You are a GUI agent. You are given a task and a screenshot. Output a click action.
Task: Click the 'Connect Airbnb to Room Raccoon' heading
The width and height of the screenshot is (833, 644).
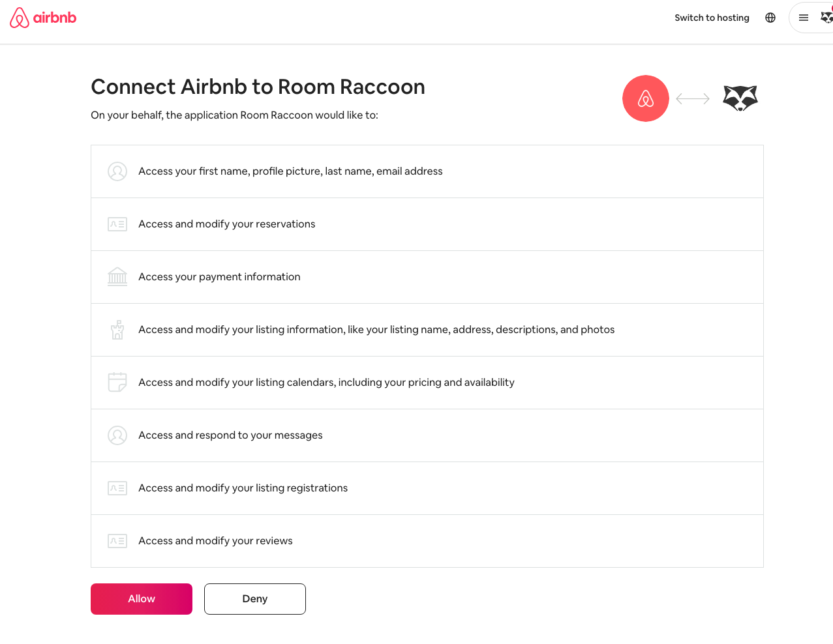258,87
